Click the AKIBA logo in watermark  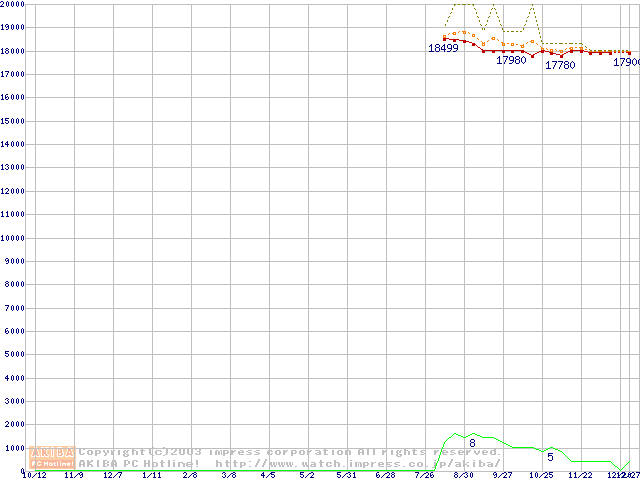[x=53, y=452]
